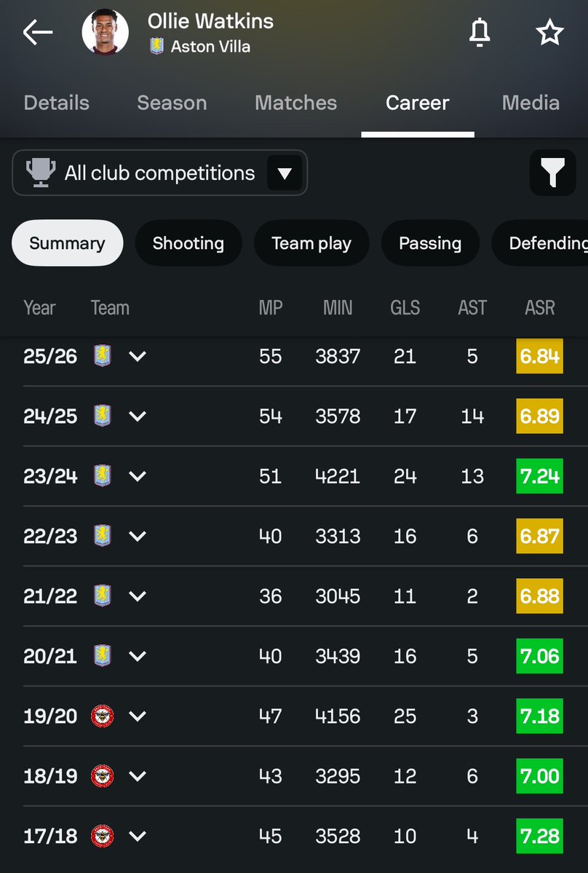588x873 pixels.
Task: Tap the 7.24 rating badge
Action: (539, 476)
